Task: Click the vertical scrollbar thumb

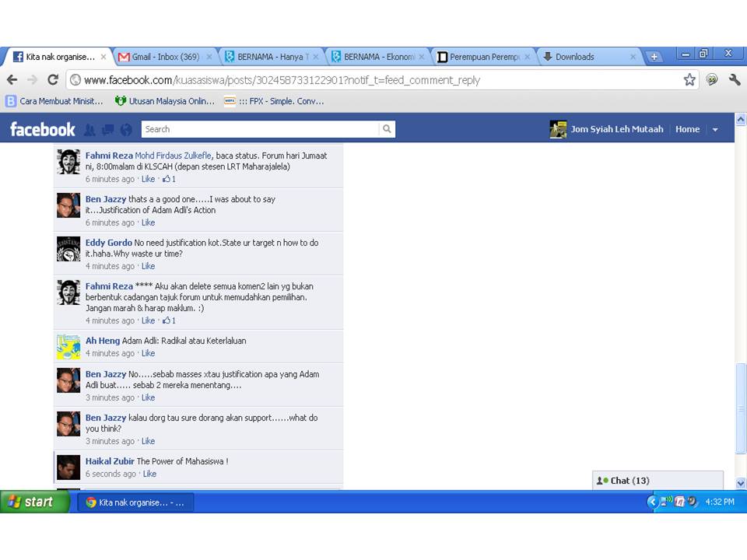Action: 741,408
